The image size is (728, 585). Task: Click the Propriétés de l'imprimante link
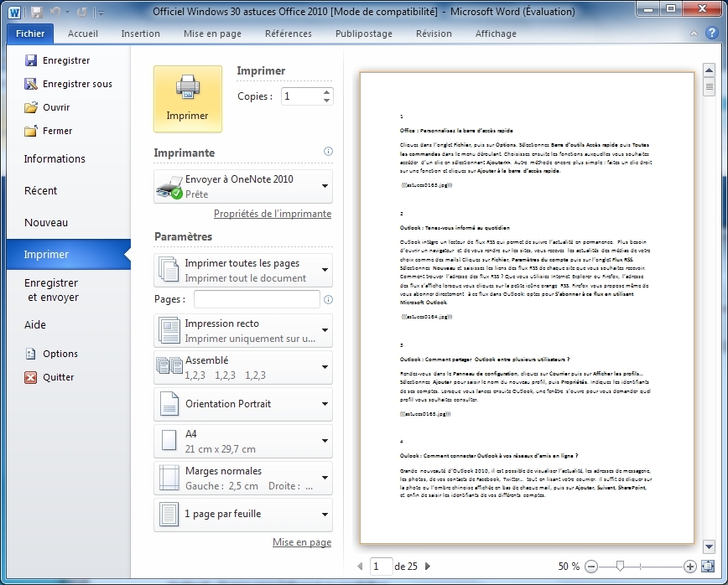[x=273, y=214]
